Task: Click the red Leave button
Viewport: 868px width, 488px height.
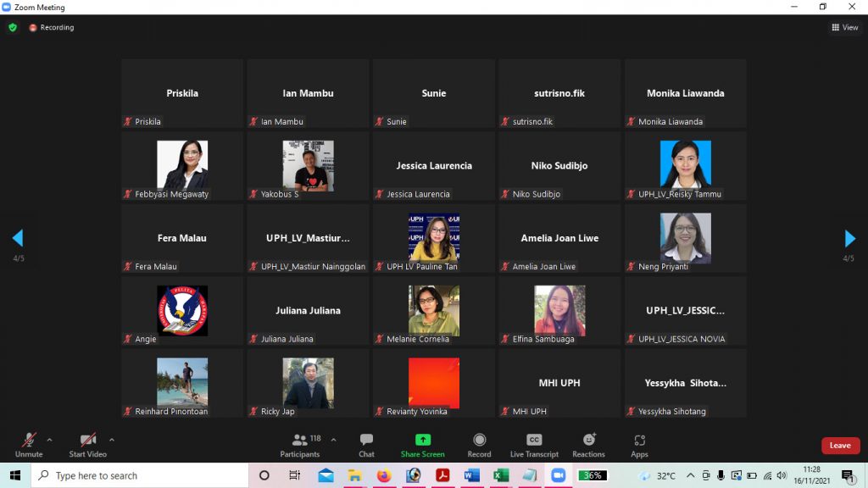Action: click(x=840, y=446)
